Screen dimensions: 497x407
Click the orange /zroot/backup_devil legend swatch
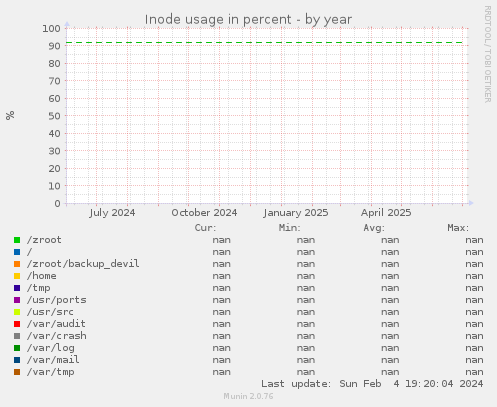click(17, 264)
